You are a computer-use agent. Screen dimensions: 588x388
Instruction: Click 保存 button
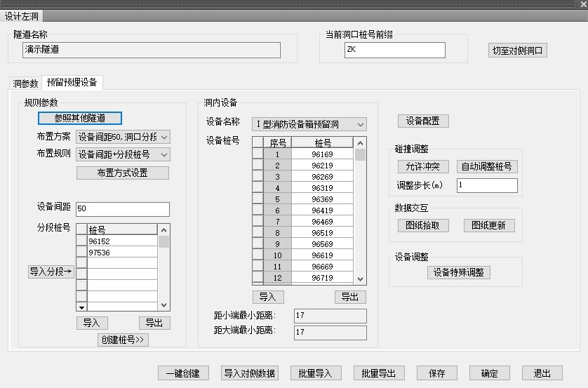point(437,373)
